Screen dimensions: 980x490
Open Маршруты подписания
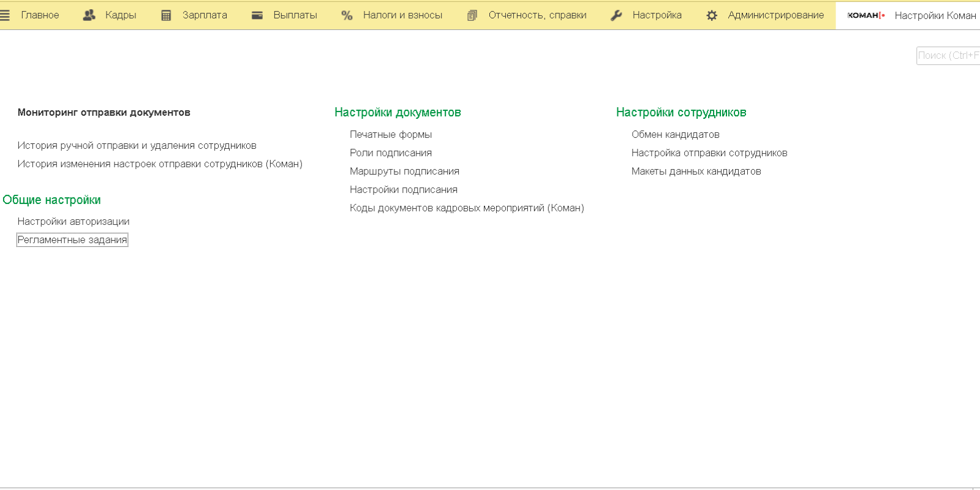click(404, 171)
